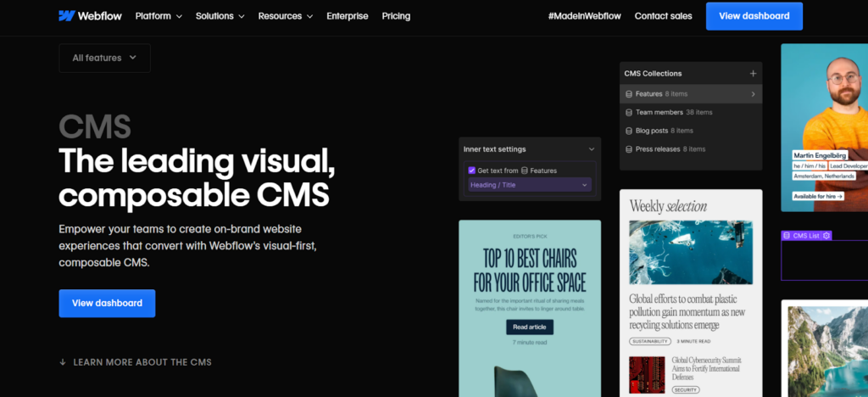This screenshot has height=397, width=868.
Task: Click View dashboard button under CMS description
Action: coord(107,303)
